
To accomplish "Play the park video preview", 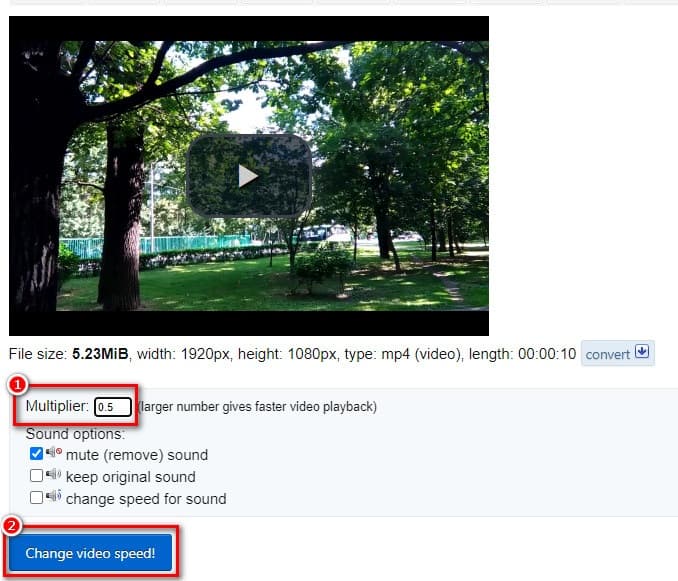I will (x=249, y=176).
